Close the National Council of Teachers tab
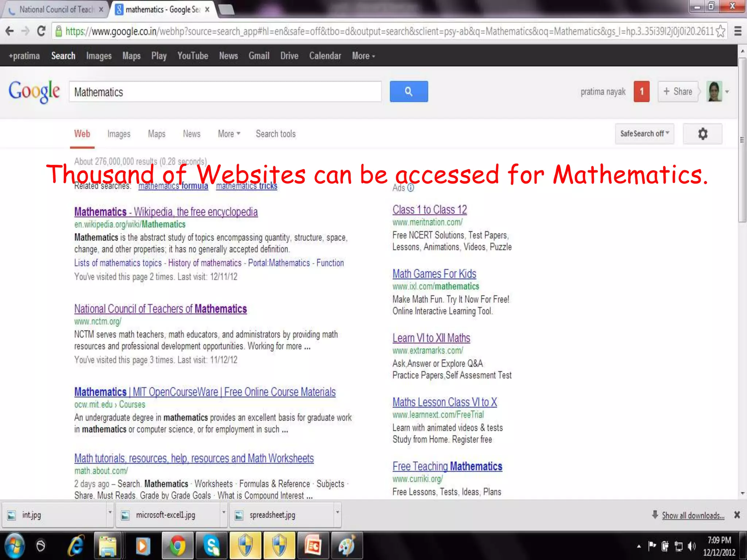This screenshot has height=560, width=747. (x=101, y=9)
